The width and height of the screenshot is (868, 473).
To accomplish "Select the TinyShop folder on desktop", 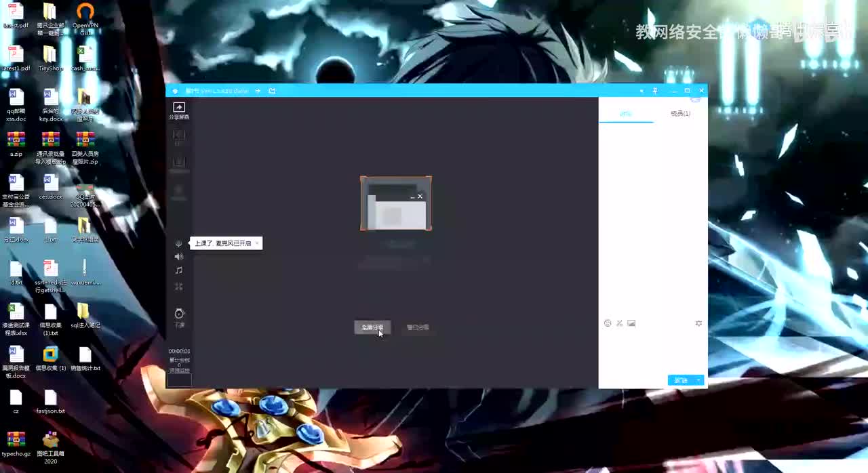I will click(50, 58).
